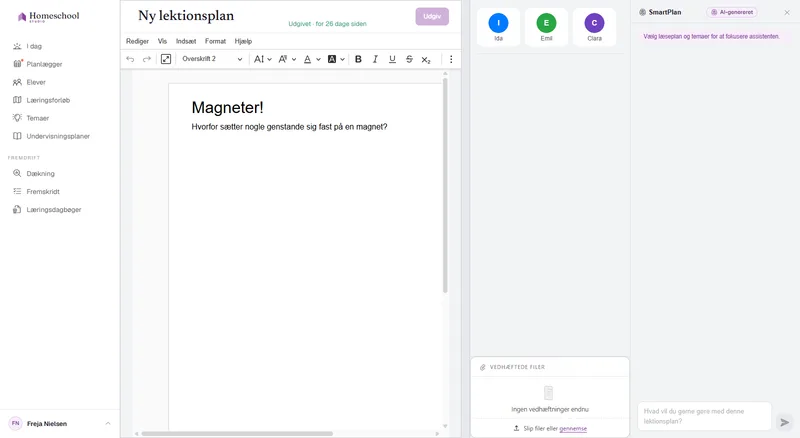
Task: Click the magnet question sentence
Action: tap(289, 127)
